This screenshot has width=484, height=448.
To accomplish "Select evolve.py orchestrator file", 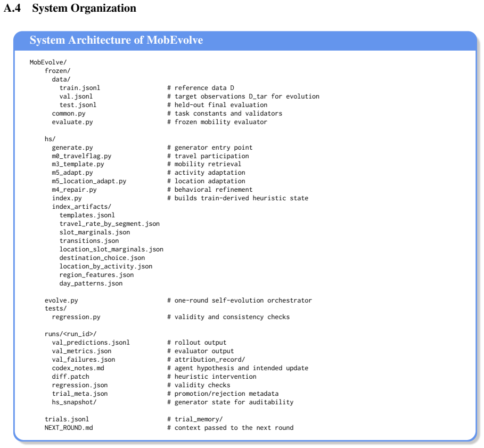I will click(x=61, y=300).
